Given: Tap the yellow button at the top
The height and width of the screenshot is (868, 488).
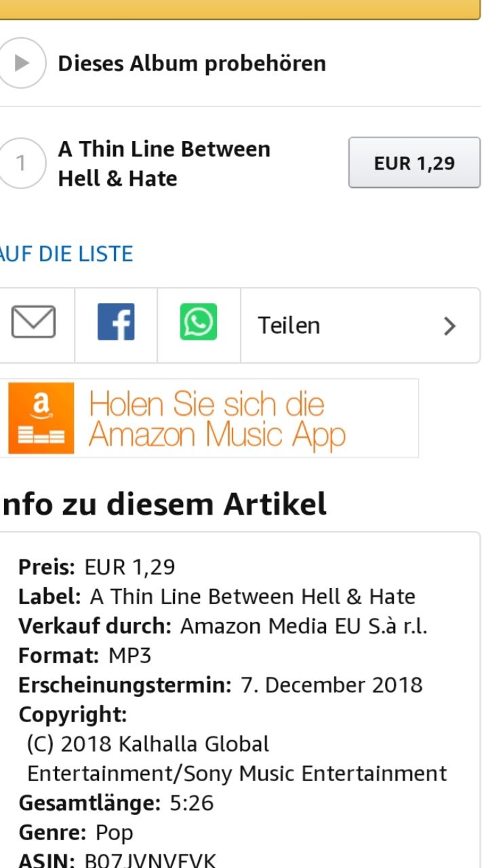Looking at the screenshot, I should 240,9.
